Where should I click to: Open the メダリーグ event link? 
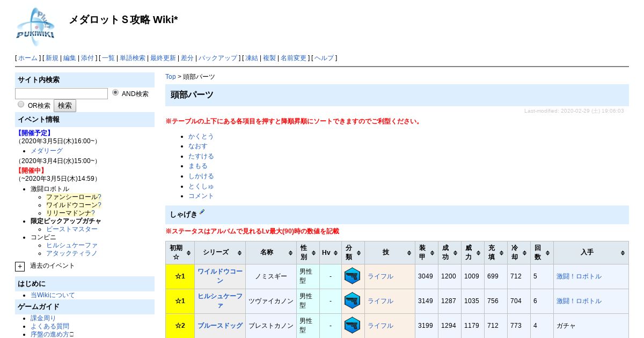47,151
